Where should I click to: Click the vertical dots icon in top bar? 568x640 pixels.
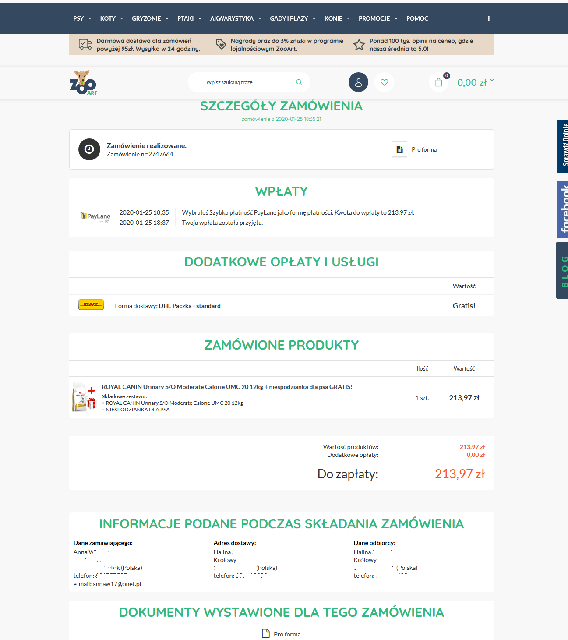[488, 18]
